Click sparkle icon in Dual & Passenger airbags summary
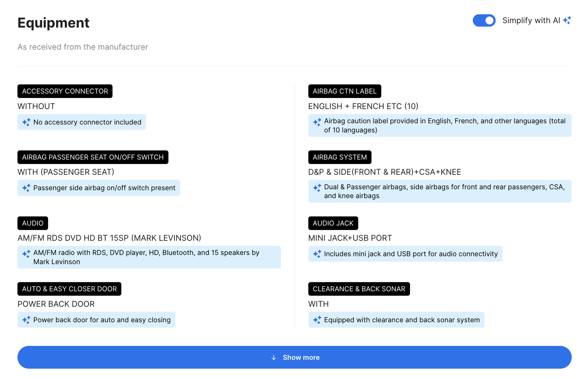Viewport: 588px width, 379px height. coord(317,188)
